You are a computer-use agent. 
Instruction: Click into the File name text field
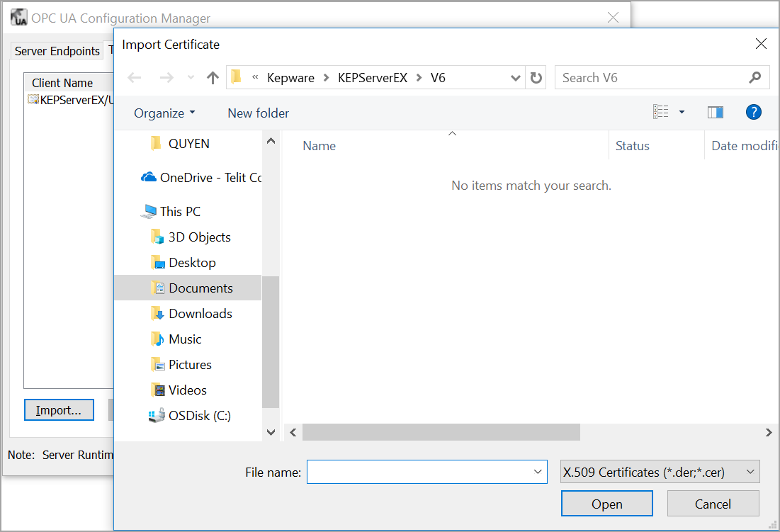[418, 472]
